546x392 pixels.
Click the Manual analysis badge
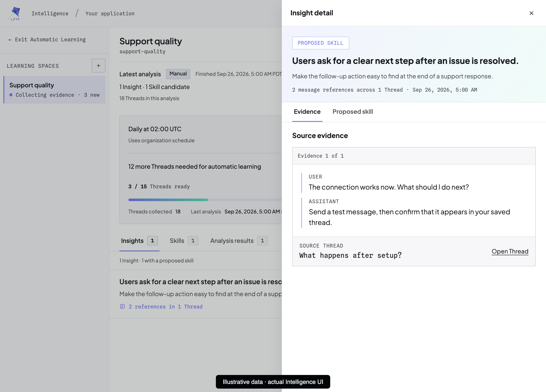(178, 74)
